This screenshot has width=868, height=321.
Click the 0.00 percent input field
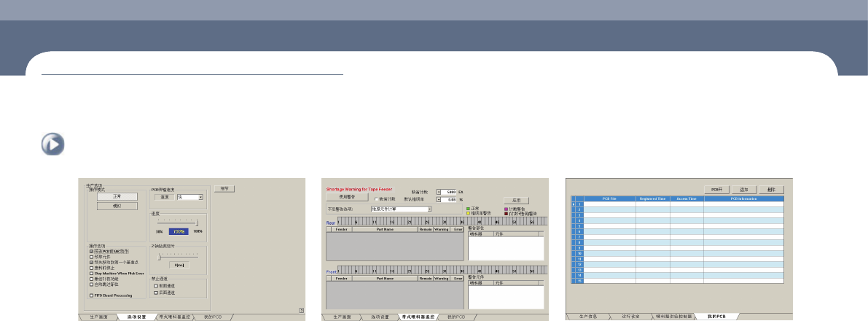pos(448,198)
